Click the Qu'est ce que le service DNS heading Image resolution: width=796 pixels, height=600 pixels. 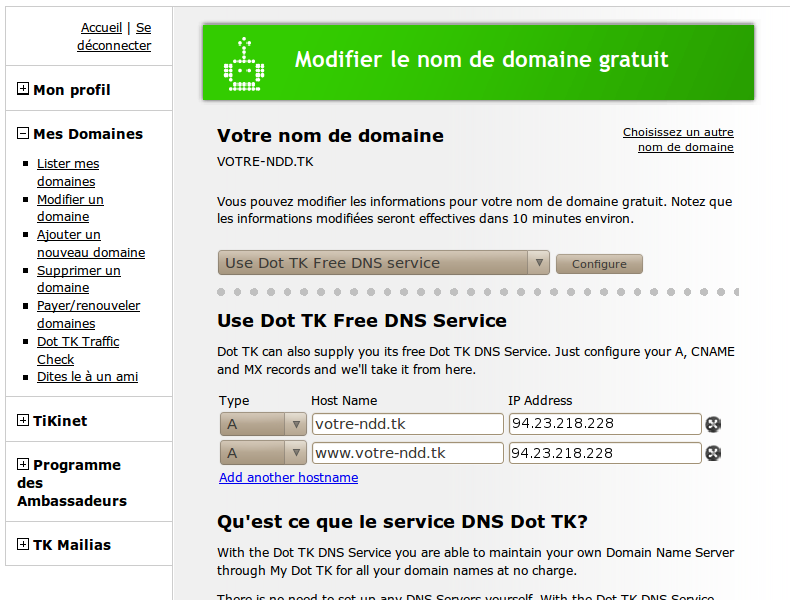402,521
